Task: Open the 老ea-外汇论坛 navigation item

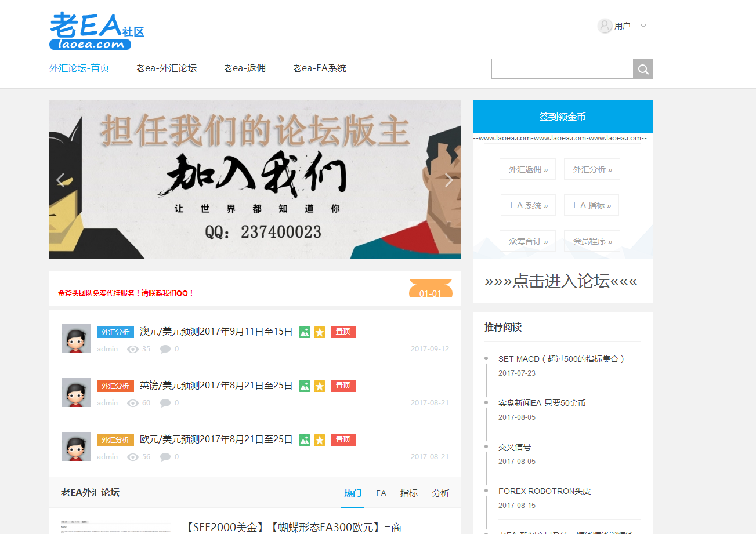Action: coord(166,68)
